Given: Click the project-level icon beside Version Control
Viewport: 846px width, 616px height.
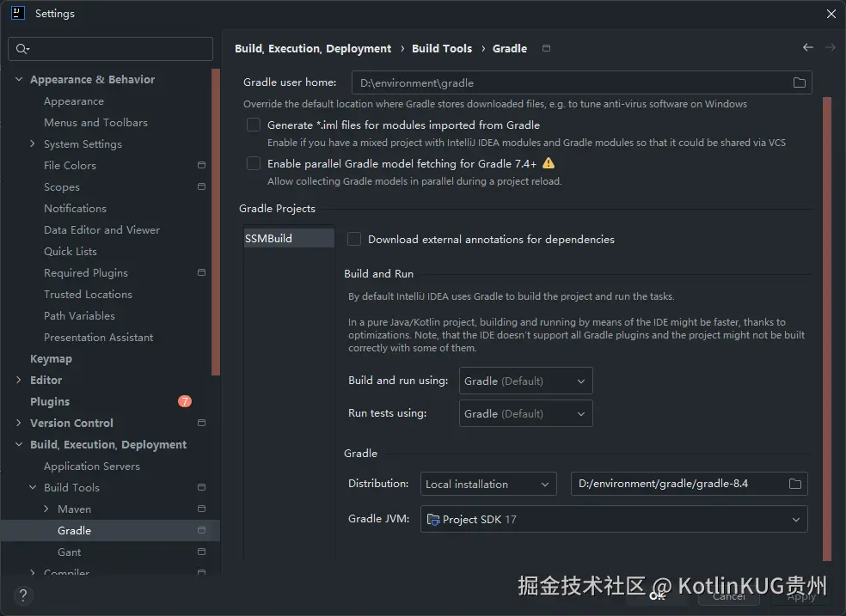Looking at the screenshot, I should pos(202,423).
